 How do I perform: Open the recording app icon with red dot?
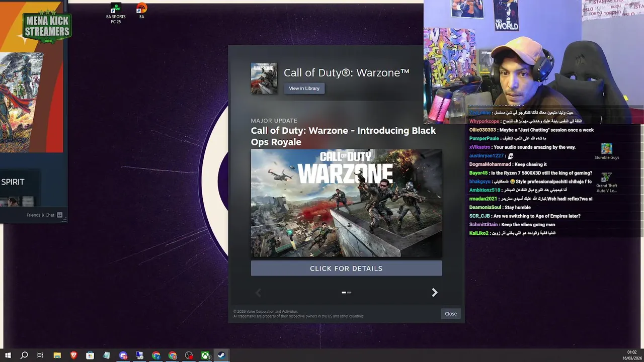pyautogui.click(x=189, y=355)
